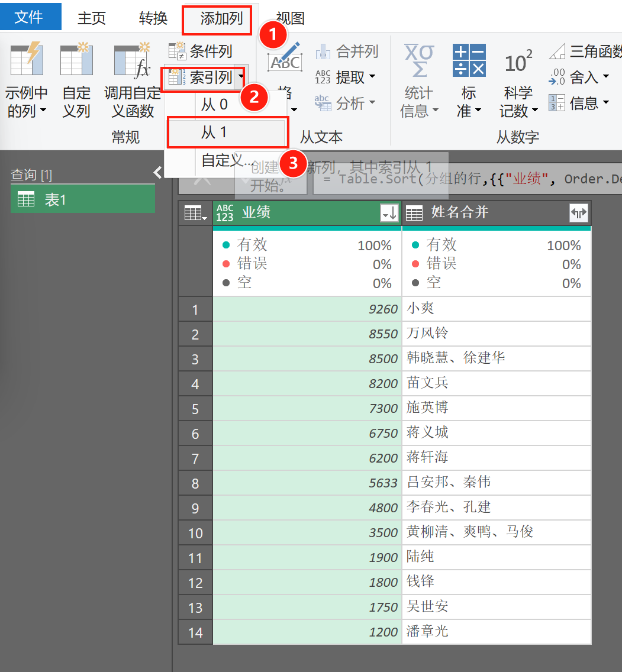Switch to the 转换 ribbon tab
Image resolution: width=622 pixels, height=672 pixels.
(x=153, y=18)
